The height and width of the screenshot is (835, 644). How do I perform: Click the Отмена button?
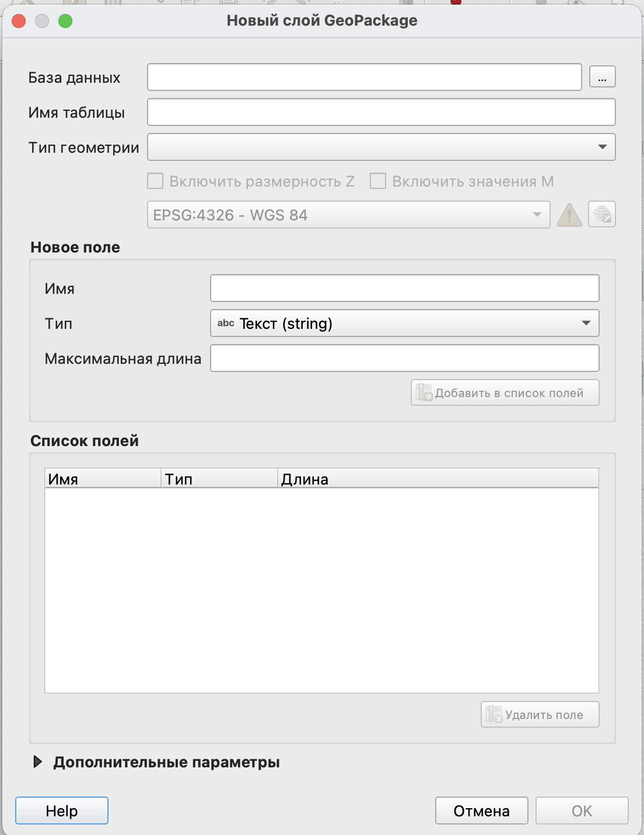pos(481,811)
